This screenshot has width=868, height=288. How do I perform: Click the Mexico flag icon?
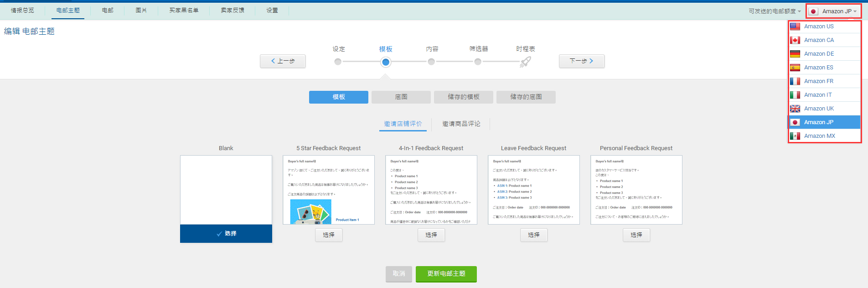point(795,136)
